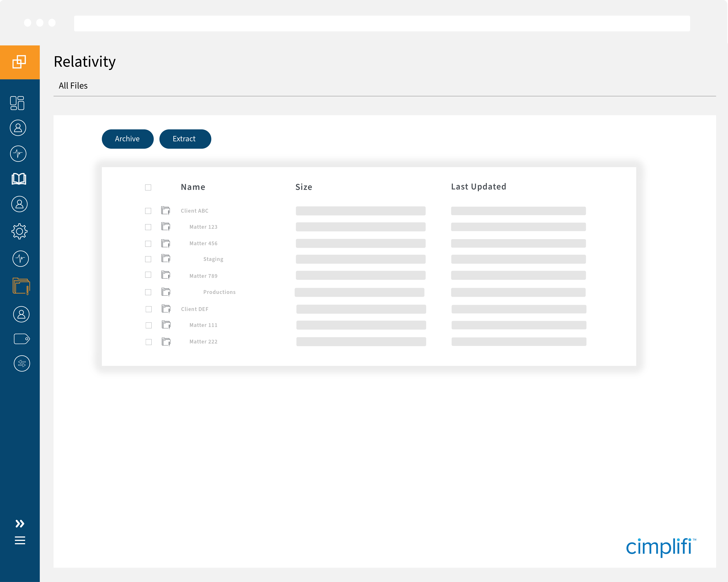Image resolution: width=728 pixels, height=582 pixels.
Task: Check the Matter 123 checkbox
Action: (x=148, y=227)
